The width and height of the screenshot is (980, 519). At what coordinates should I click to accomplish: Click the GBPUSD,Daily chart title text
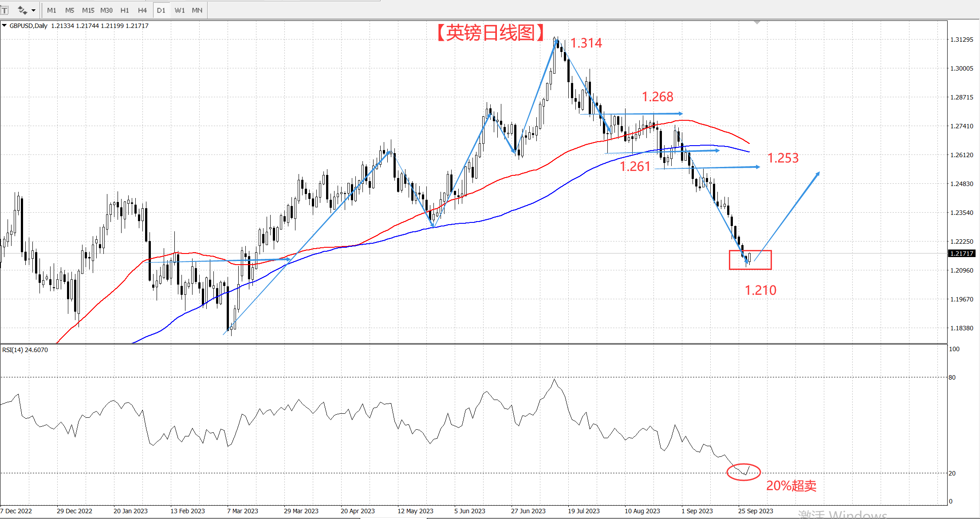coord(28,26)
